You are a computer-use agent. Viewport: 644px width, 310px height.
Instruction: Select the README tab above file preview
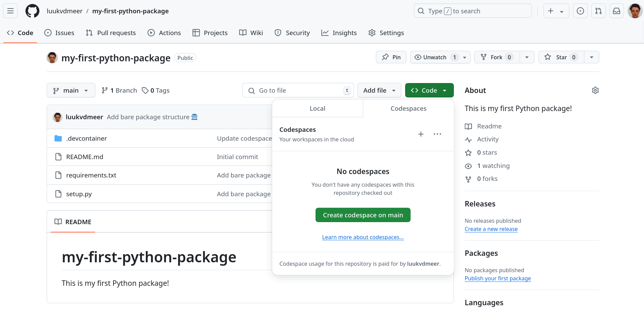pyautogui.click(x=73, y=222)
